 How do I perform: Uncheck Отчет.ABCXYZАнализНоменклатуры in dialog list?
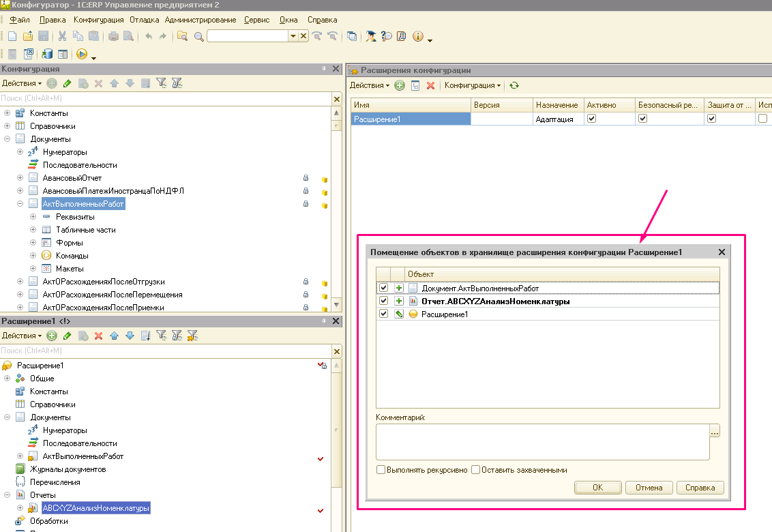[x=383, y=301]
